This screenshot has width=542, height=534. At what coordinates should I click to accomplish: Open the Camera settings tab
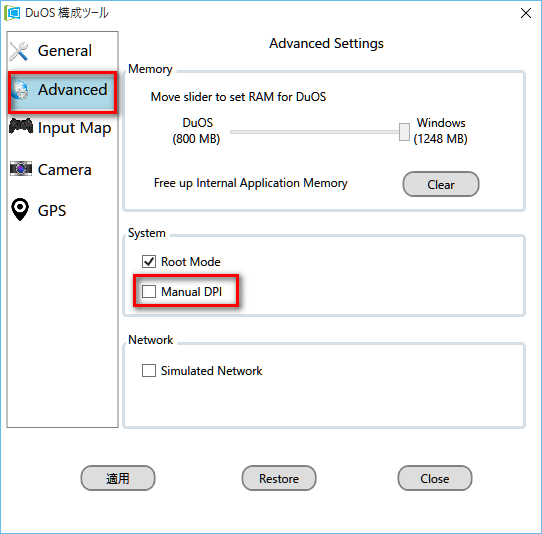click(62, 169)
